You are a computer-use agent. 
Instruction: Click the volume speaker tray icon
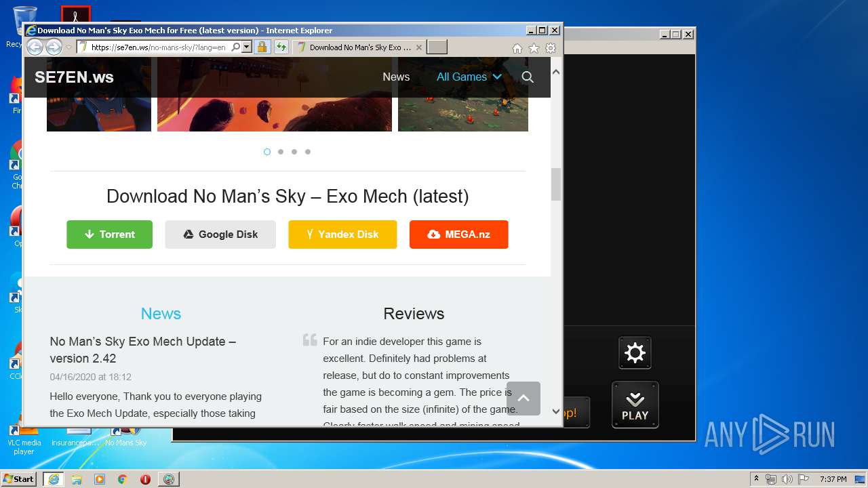point(788,479)
